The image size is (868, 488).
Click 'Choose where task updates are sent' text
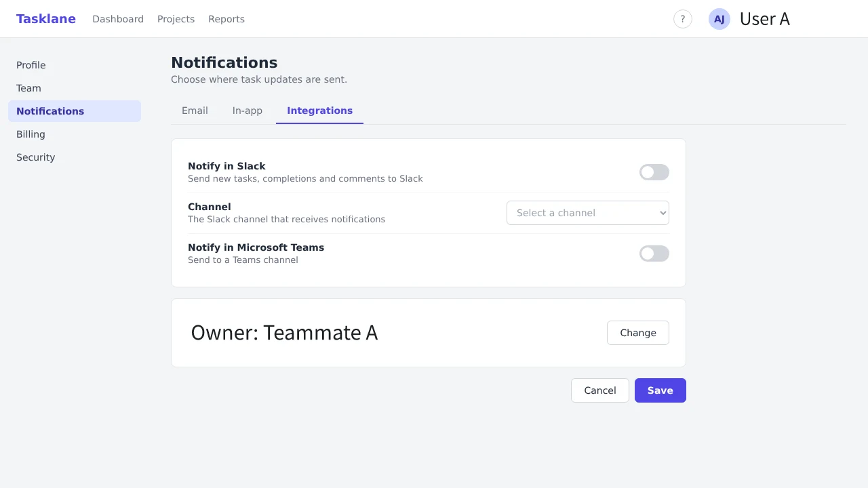[259, 79]
